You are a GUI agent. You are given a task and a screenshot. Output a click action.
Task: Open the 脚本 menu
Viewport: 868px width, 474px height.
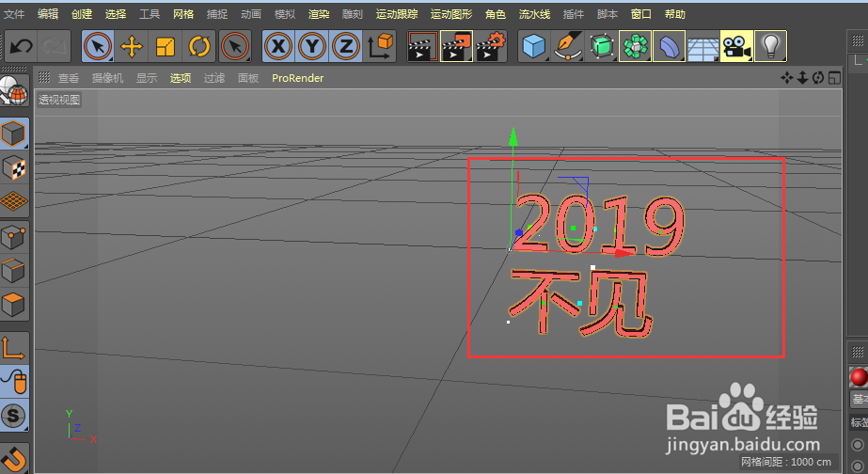[608, 14]
